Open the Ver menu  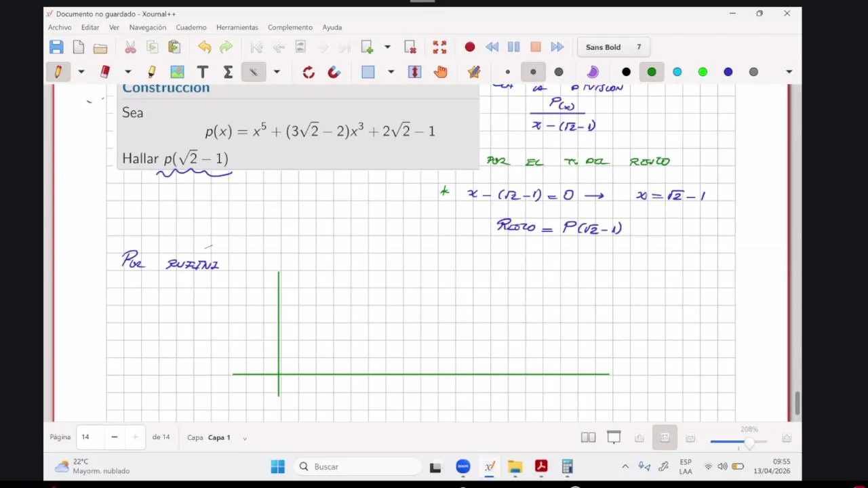114,27
